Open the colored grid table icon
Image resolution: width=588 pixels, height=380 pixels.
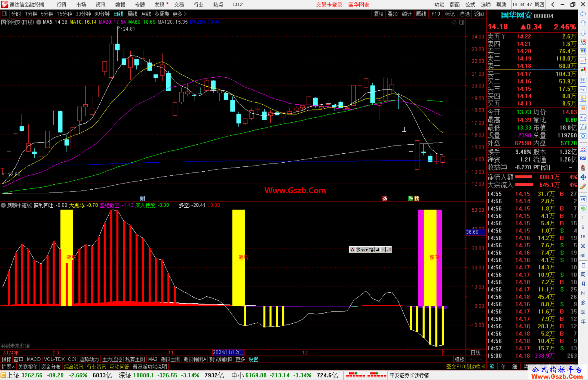[x=583, y=51]
